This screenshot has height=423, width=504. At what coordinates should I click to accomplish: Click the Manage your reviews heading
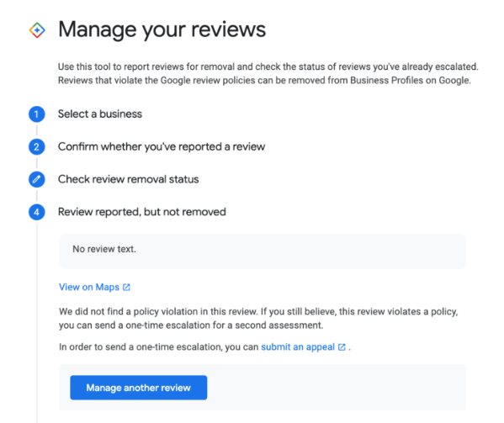[162, 30]
